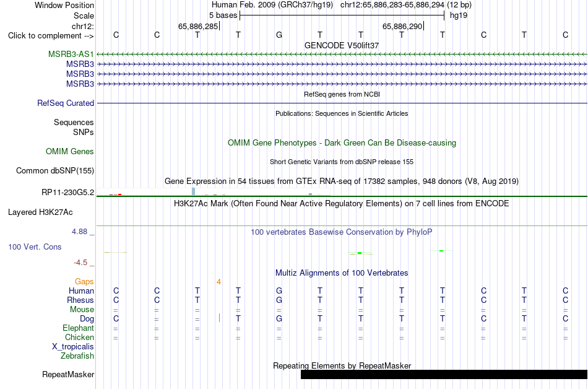The width and height of the screenshot is (588, 389).
Task: Click 'Repeating Elements by RepeatMasker' title
Action: pos(342,365)
